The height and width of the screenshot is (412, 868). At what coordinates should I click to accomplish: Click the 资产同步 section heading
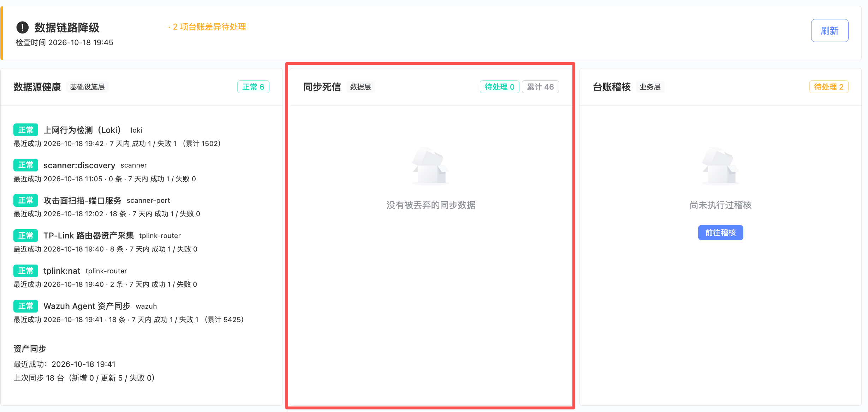coord(30,349)
